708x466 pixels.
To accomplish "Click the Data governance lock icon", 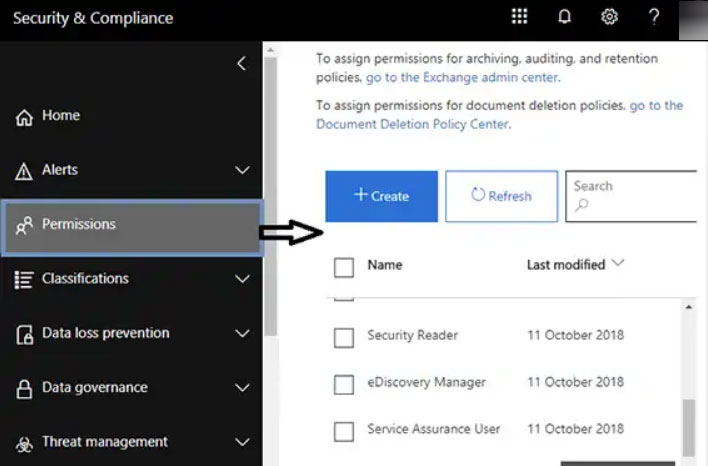I will coord(24,389).
